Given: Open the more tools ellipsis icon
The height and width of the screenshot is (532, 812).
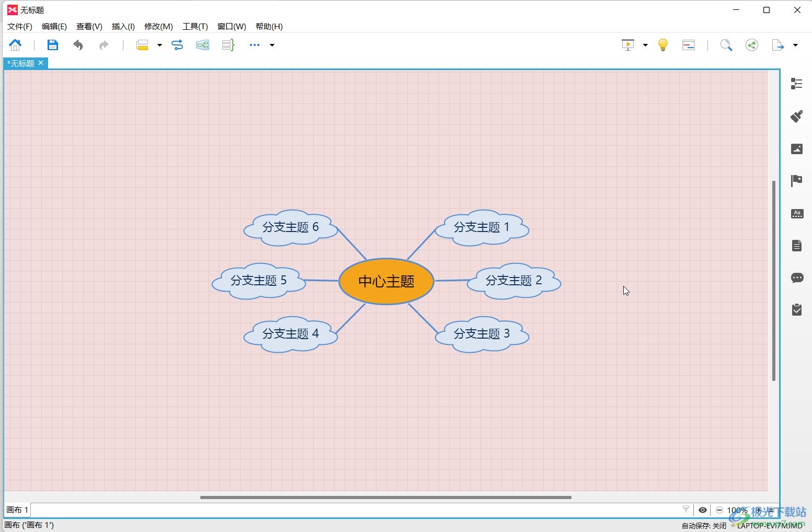Looking at the screenshot, I should (x=255, y=45).
